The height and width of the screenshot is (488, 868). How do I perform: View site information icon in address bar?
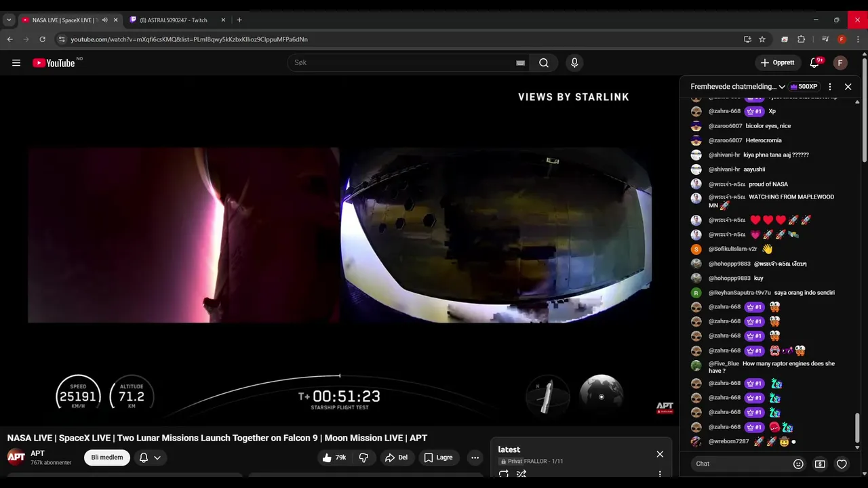coord(62,39)
